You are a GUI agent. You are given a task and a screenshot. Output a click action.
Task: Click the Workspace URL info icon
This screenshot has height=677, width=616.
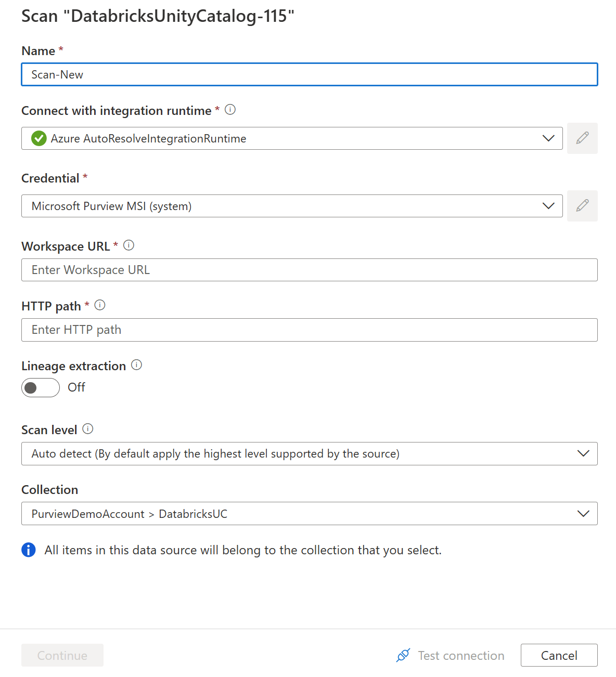click(x=129, y=245)
